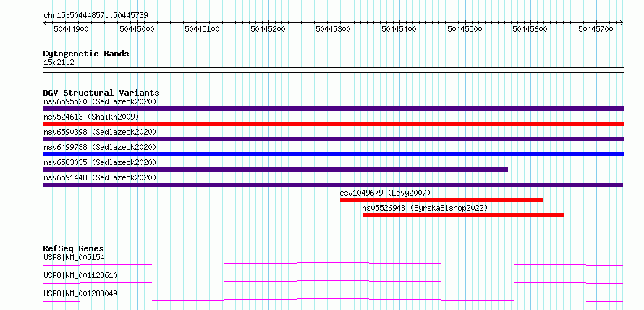Click the USP8|NM_005154 gene label
This screenshot has height=310, width=644.
point(74,257)
